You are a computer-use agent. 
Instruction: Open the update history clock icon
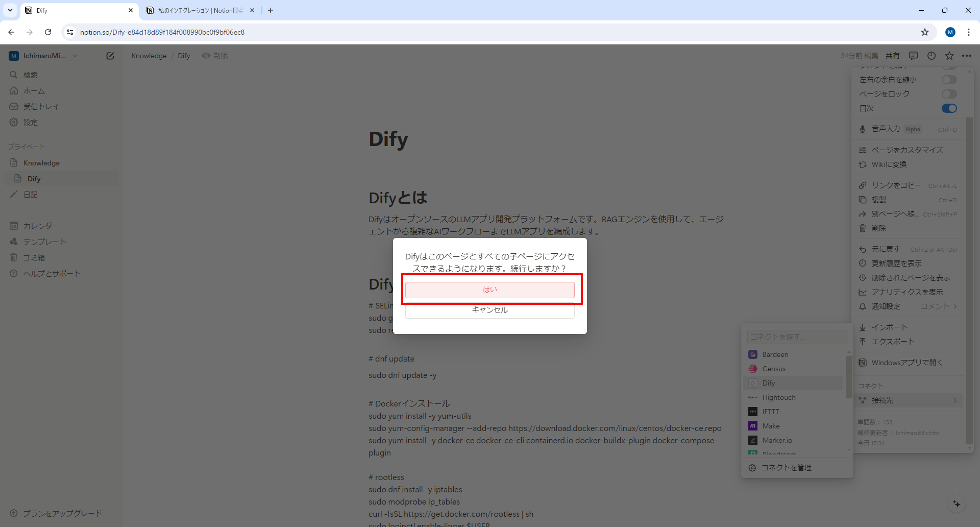coord(931,56)
